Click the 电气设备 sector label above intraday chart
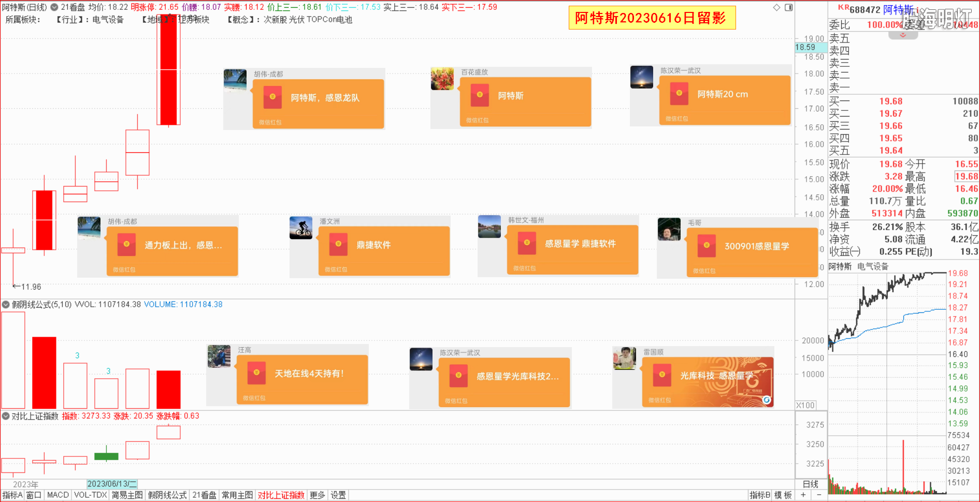The image size is (980, 502). (873, 266)
